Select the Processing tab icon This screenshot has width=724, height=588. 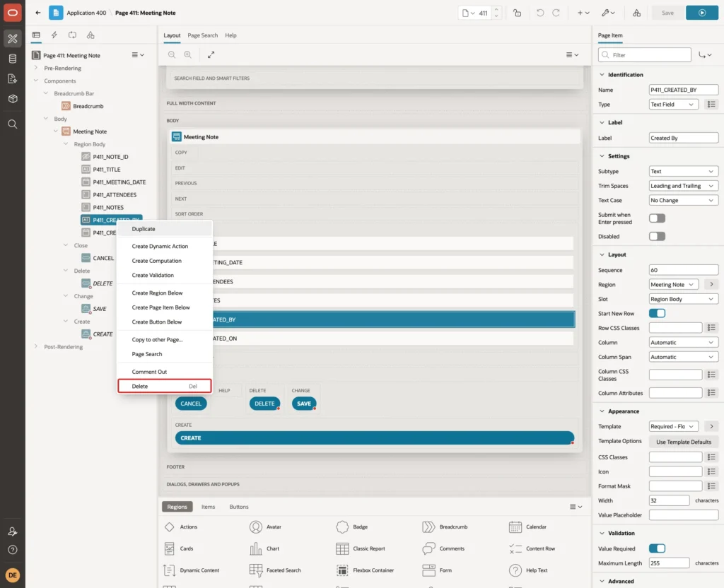tap(72, 35)
